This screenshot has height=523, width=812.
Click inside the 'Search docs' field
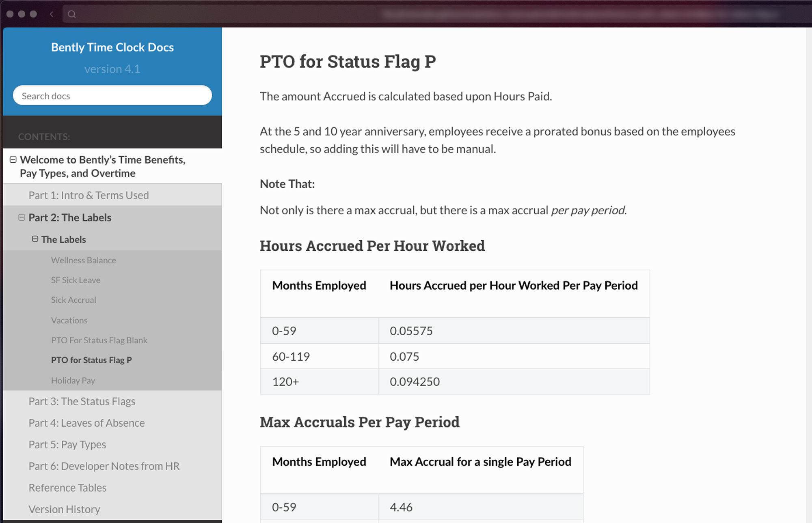point(112,95)
